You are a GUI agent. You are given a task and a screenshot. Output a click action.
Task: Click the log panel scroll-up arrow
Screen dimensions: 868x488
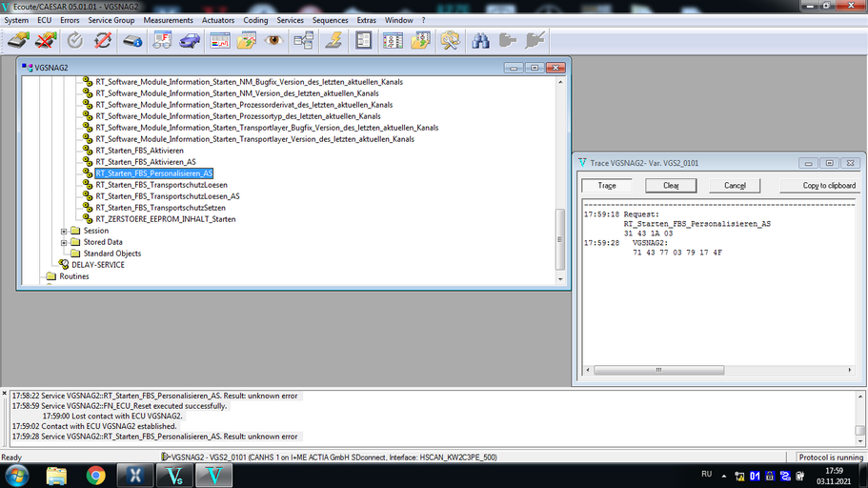[x=860, y=396]
